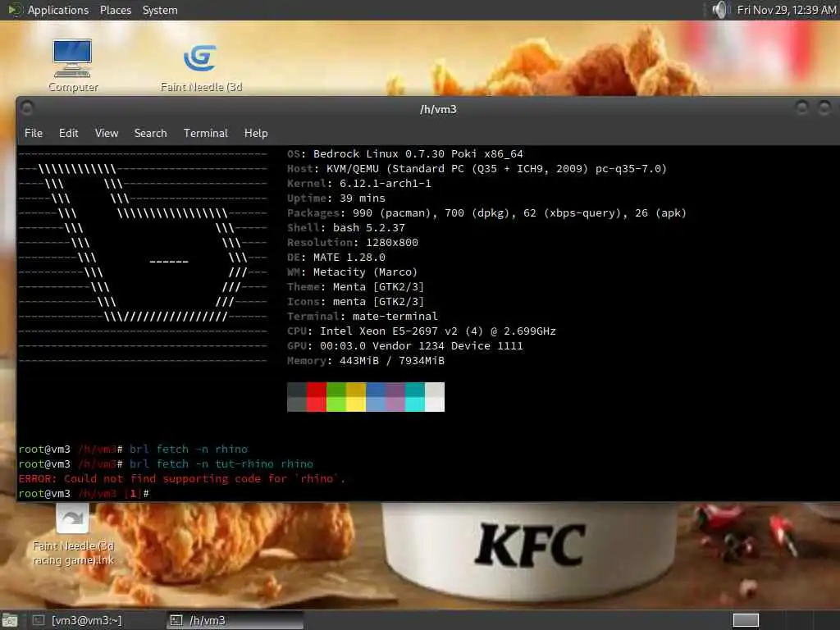
Task: Open the terminal File menu
Action: 33,133
